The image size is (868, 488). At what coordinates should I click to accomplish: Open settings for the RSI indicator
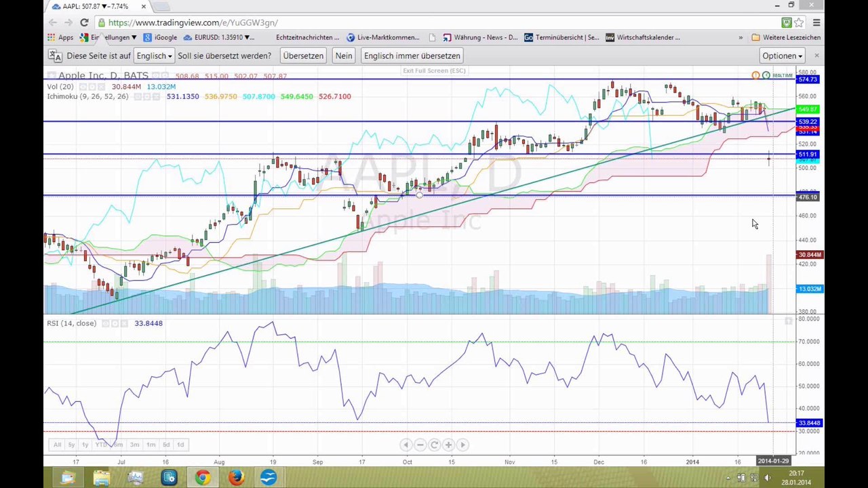[115, 323]
